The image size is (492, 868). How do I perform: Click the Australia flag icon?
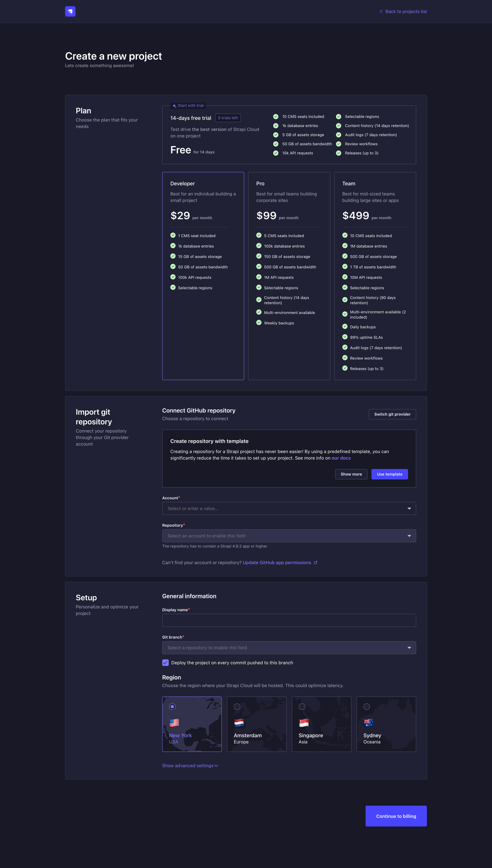click(368, 723)
